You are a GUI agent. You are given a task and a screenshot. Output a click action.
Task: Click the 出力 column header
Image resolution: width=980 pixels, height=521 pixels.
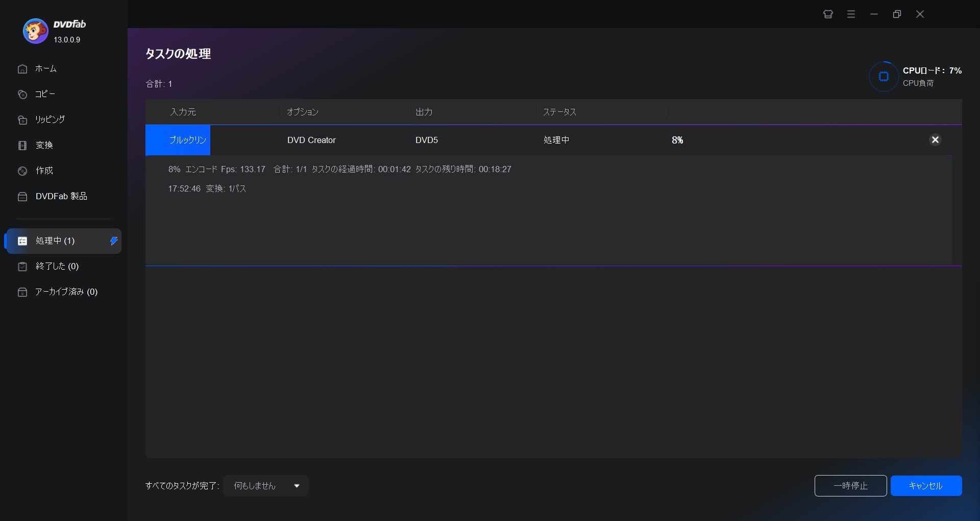pyautogui.click(x=424, y=112)
